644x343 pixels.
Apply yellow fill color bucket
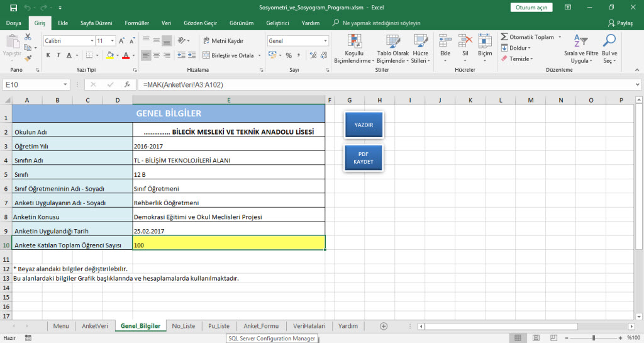tap(109, 55)
